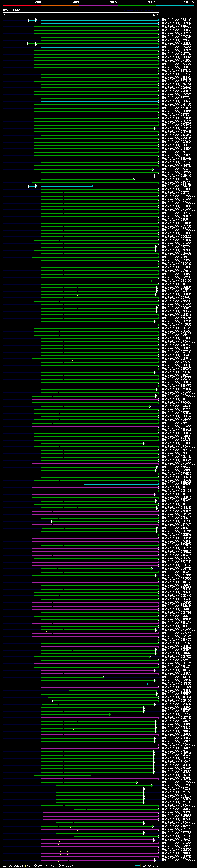Screen dimensions: 197x868
Task: Open hit UniRef100_A7T293
Action: [x=177, y=786]
